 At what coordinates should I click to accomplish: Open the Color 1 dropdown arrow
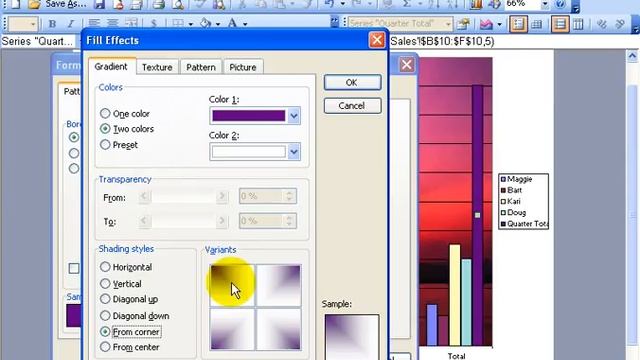tap(294, 116)
